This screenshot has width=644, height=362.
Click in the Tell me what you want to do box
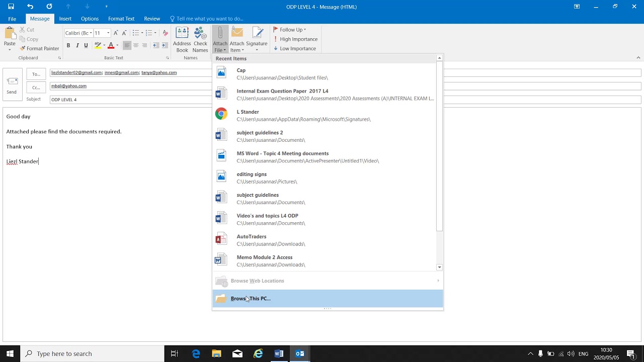click(206, 19)
